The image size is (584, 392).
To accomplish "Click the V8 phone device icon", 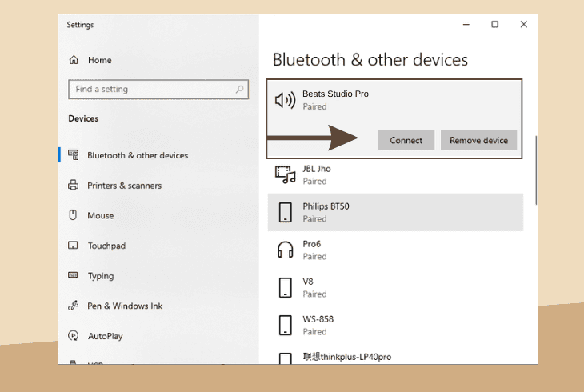I will 286,287.
